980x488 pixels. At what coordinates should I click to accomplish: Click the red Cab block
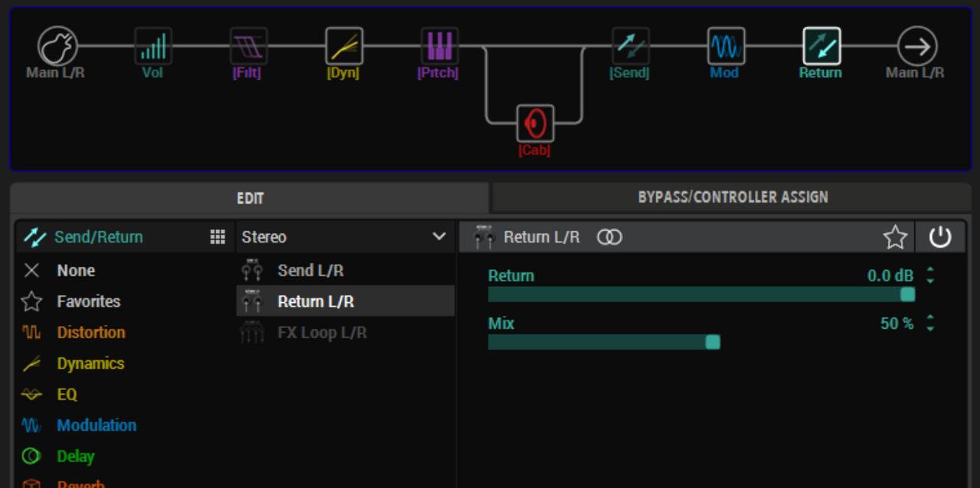pyautogui.click(x=534, y=123)
